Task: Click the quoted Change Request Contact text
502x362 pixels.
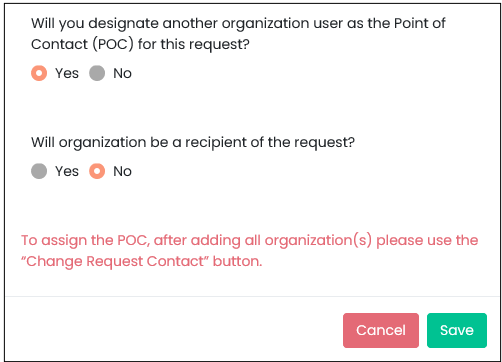Action: 115,261
